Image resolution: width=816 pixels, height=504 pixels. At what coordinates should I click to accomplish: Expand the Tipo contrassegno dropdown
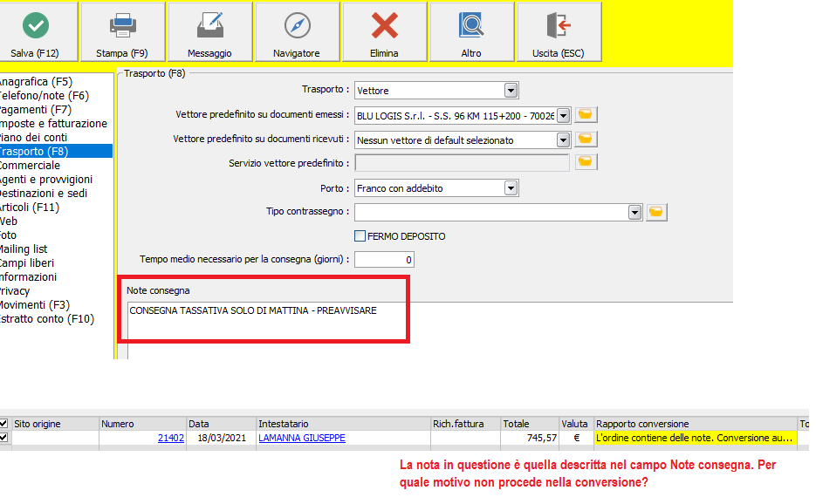634,212
